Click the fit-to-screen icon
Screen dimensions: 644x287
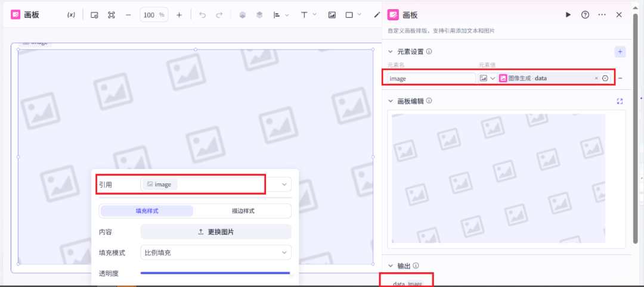point(112,15)
